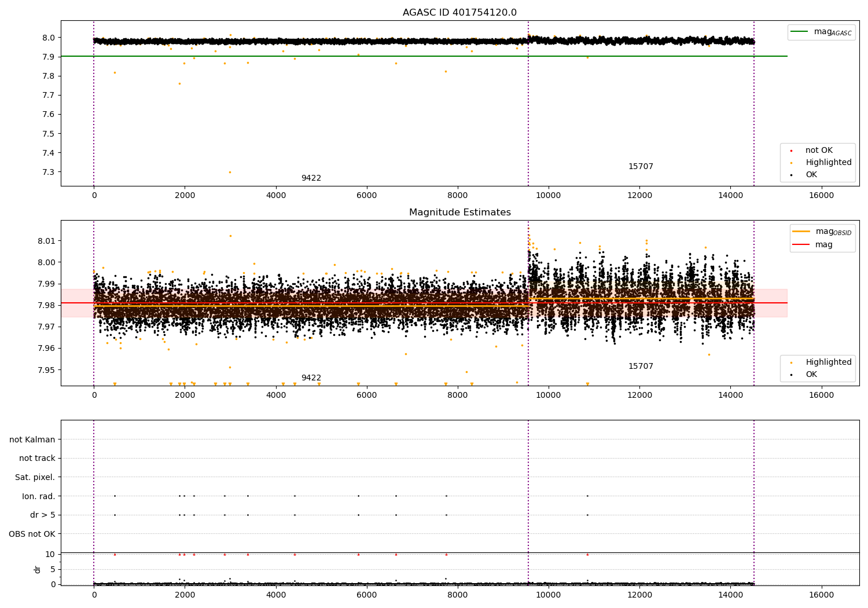
Task: Click the 'Sat. pixel.' axis label
Action: [x=35, y=478]
